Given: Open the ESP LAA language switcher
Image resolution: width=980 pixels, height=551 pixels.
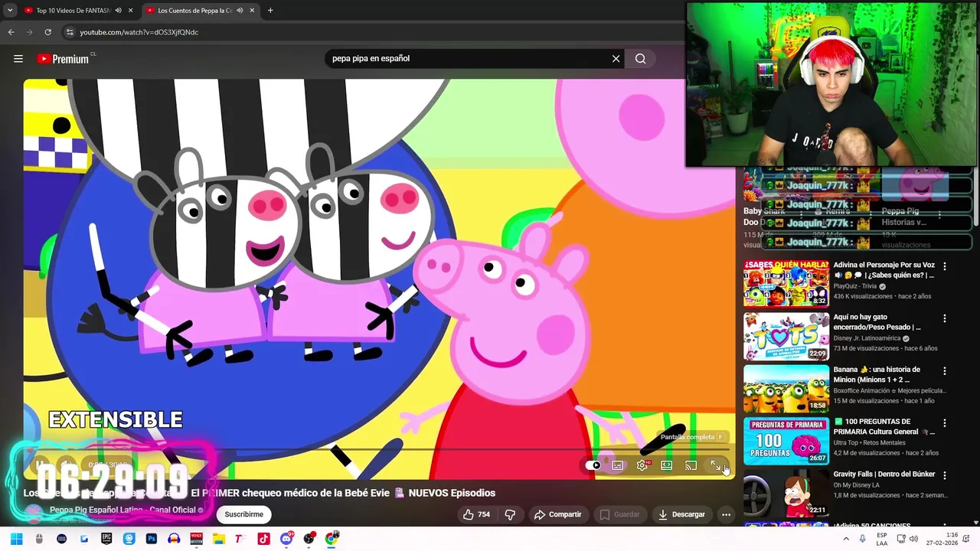Looking at the screenshot, I should click(882, 539).
